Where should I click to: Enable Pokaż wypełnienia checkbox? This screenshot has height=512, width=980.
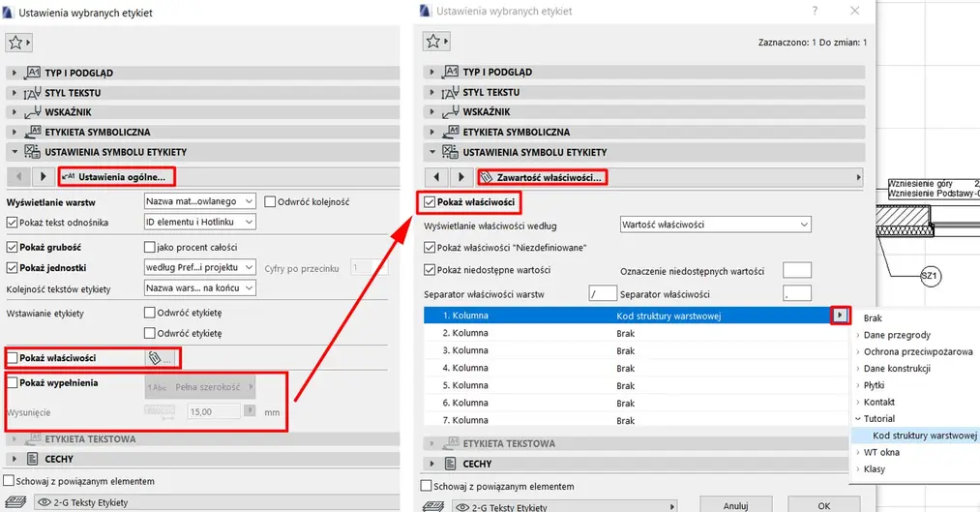12,382
